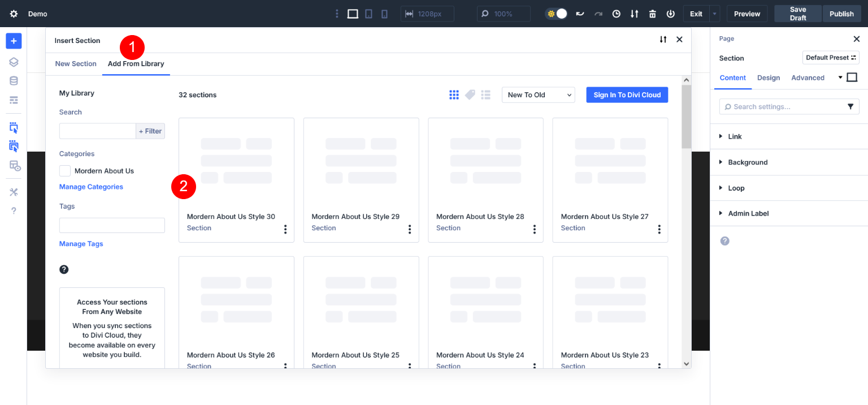Screen dimensions: 868x405
Task: Switch to desktop view icon
Action: pyautogui.click(x=353, y=14)
